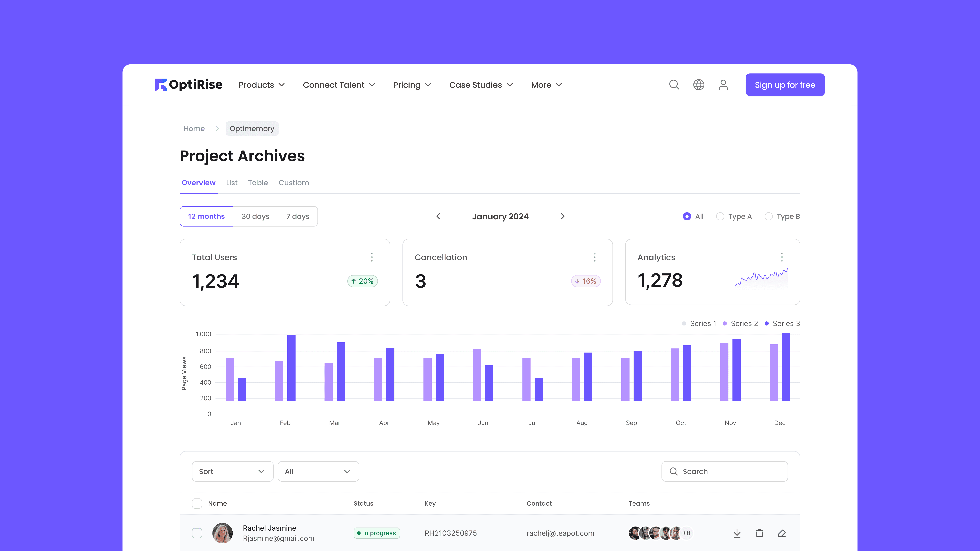The image size is (980, 551).
Task: Go to previous month arrow
Action: coord(438,216)
